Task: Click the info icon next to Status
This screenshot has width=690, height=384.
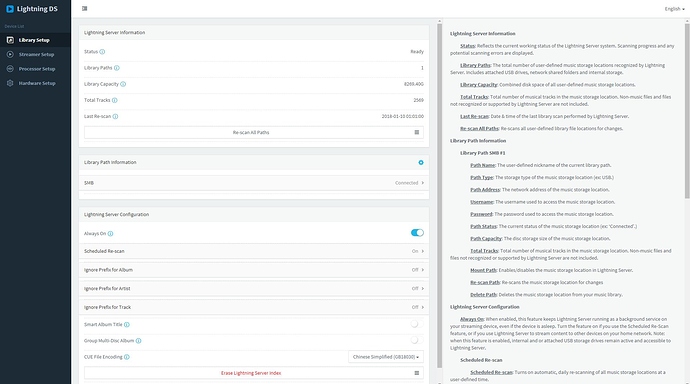Action: tap(102, 52)
